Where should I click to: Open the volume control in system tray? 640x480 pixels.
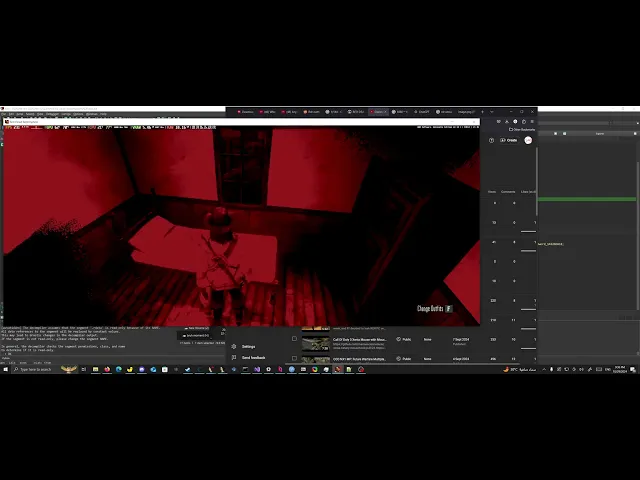pyautogui.click(x=582, y=369)
